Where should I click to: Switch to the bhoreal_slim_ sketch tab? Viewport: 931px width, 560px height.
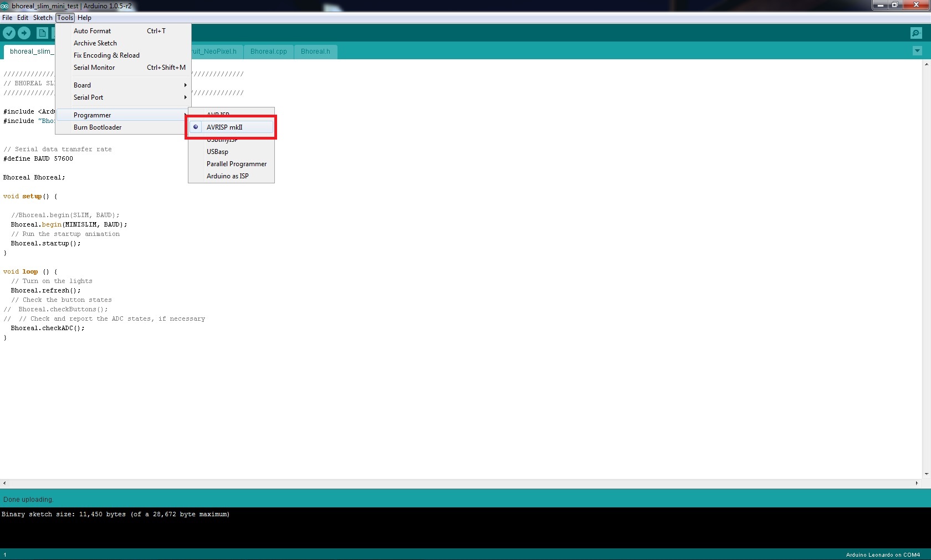click(30, 52)
